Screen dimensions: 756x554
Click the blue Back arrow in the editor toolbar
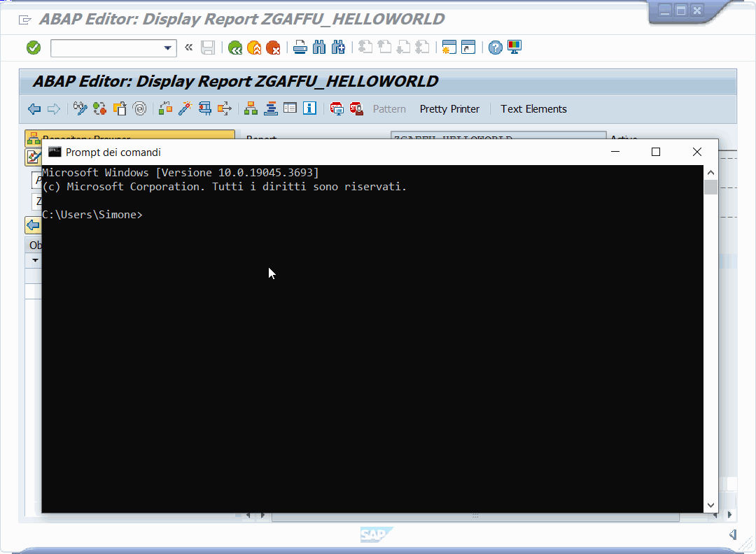(x=34, y=109)
